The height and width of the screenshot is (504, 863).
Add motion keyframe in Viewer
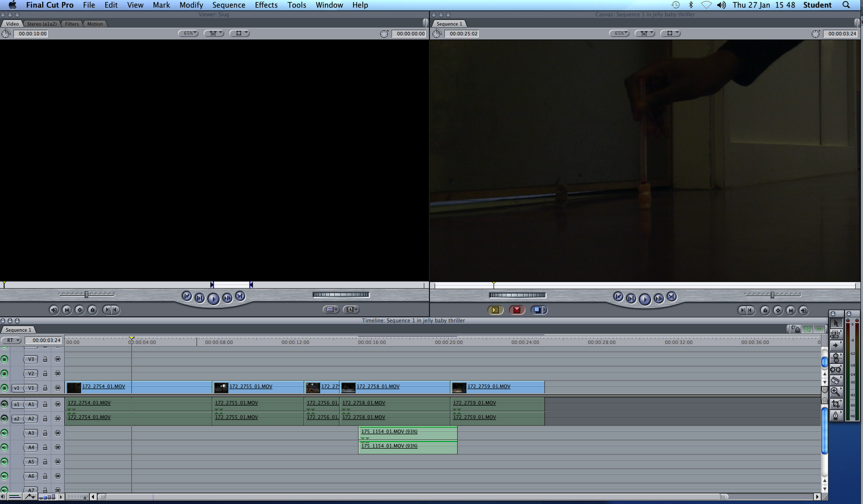(80, 310)
